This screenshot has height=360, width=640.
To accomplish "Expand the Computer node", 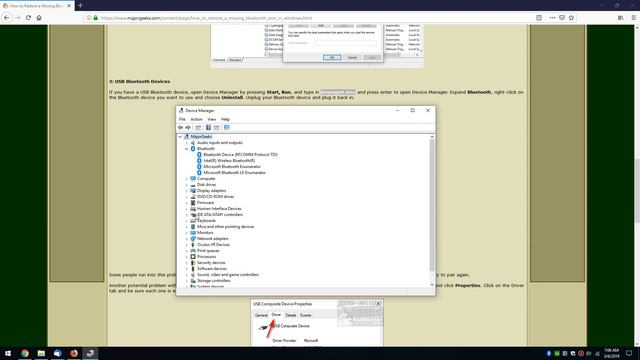I will 187,179.
